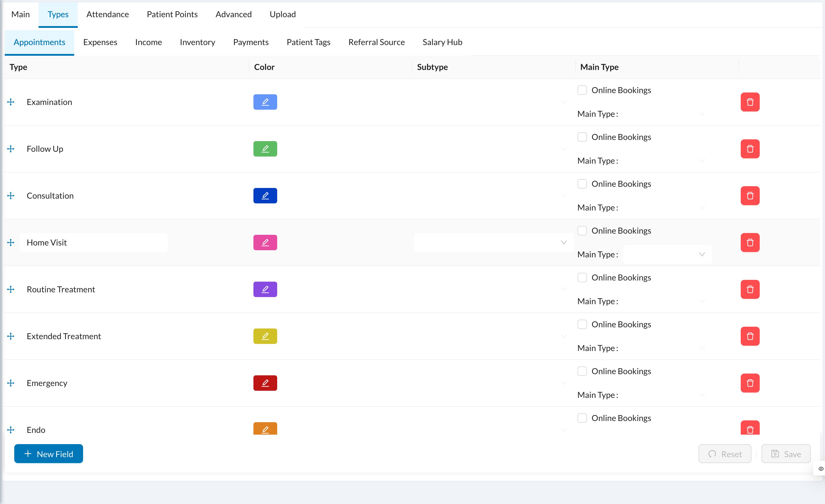Add a New Field

(x=49, y=454)
